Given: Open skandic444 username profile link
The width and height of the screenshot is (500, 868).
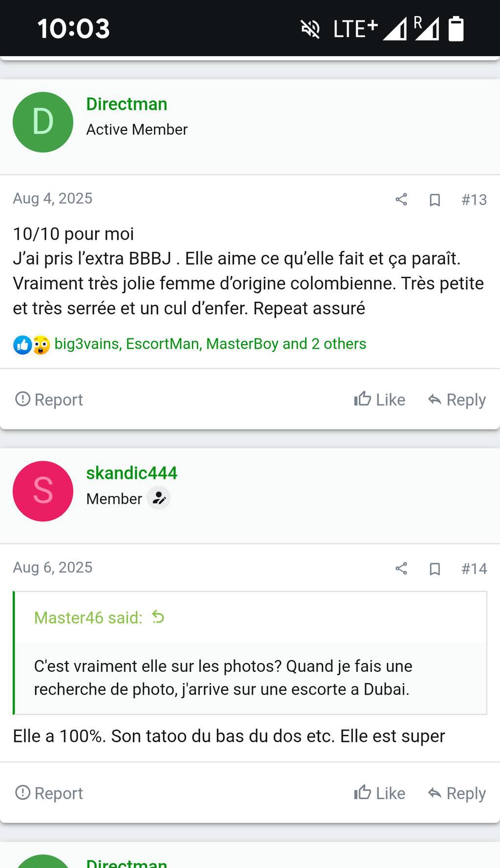Looking at the screenshot, I should [x=131, y=473].
